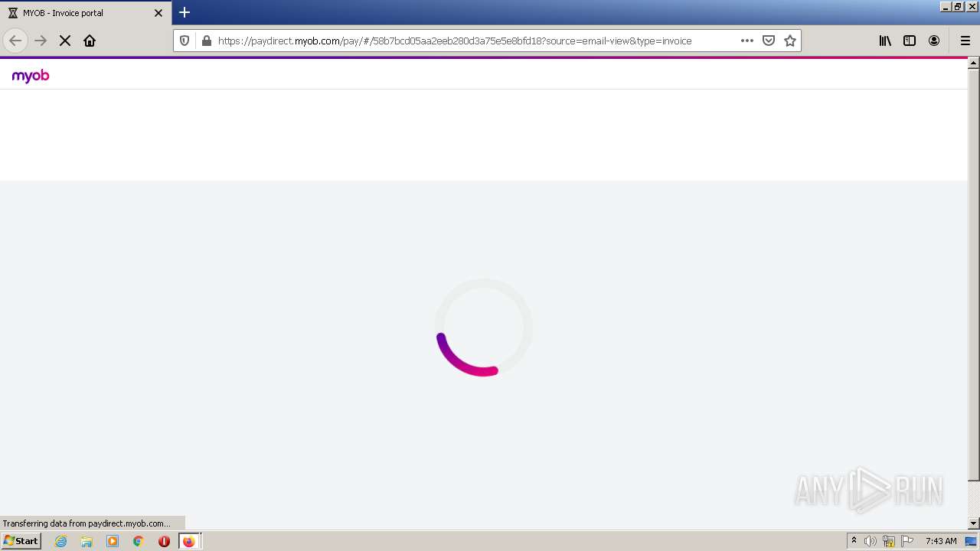Click the Show desktop button

coord(972,541)
